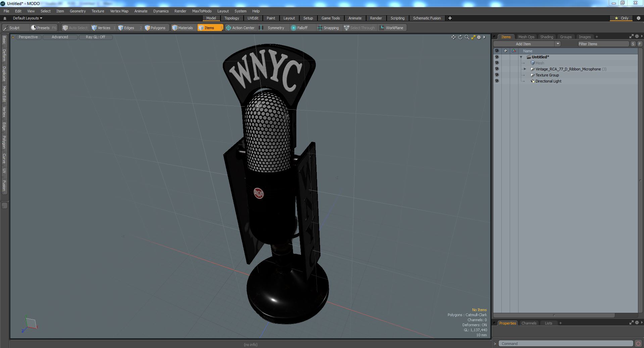This screenshot has height=348, width=644.
Task: Click the S filter button
Action: click(633, 44)
